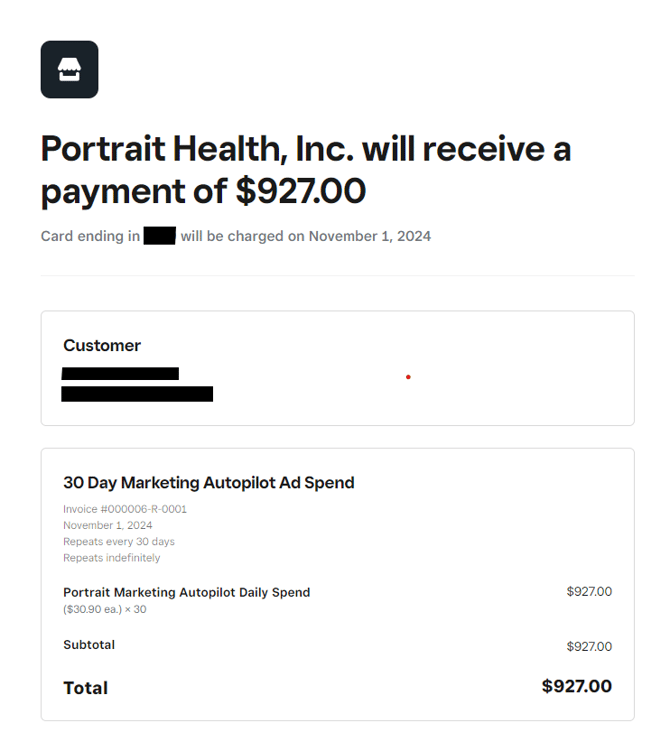Image resolution: width=670 pixels, height=751 pixels.
Task: Click the November 1, 2024 charge date text
Action: 370,236
